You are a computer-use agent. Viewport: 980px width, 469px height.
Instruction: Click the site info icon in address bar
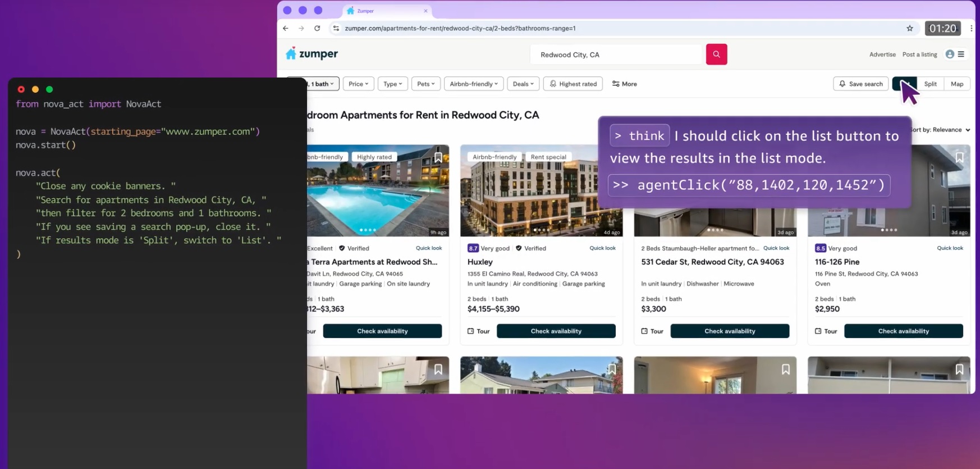click(336, 28)
